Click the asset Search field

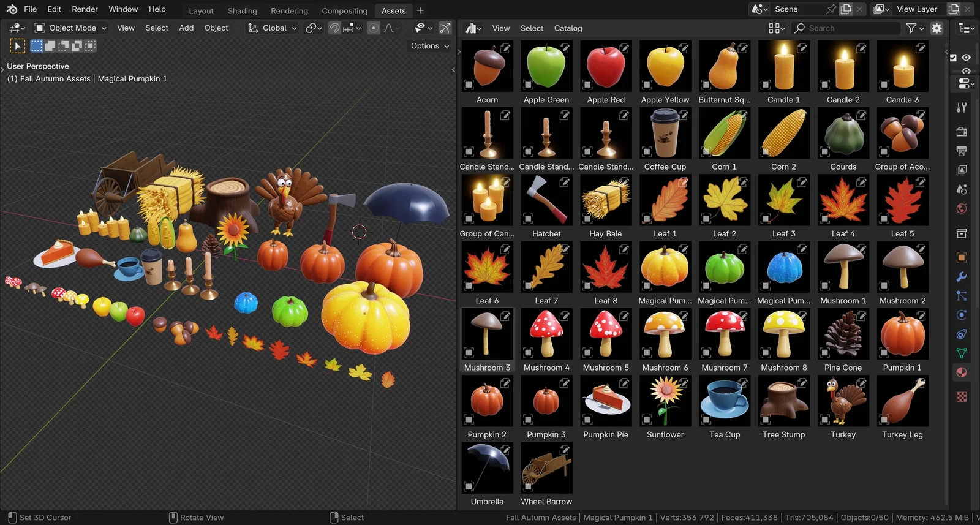coord(847,28)
